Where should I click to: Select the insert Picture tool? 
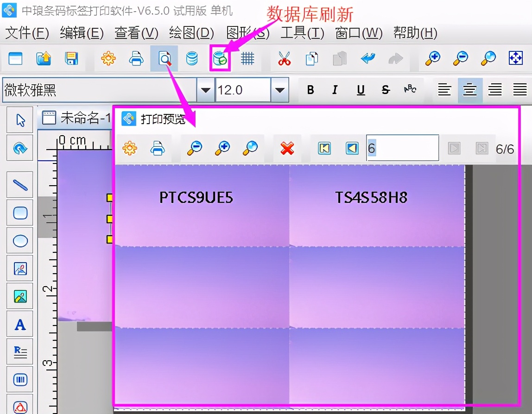tap(20, 297)
